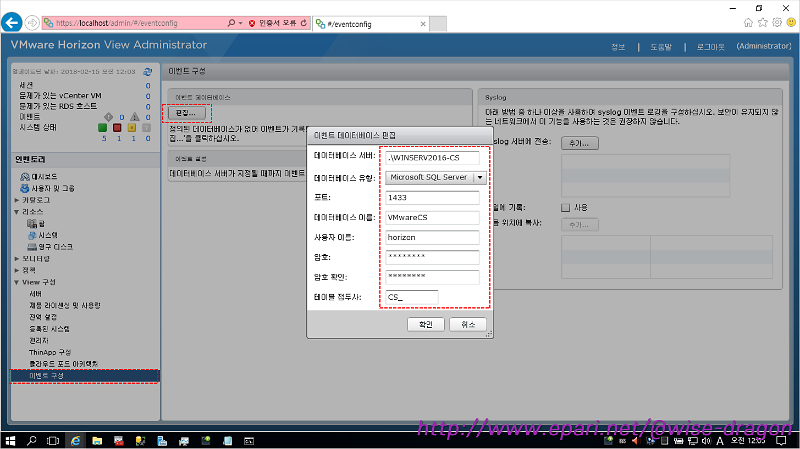800x449 pixels.
Task: Expand the 카탈로그 tree node
Action: [17, 200]
